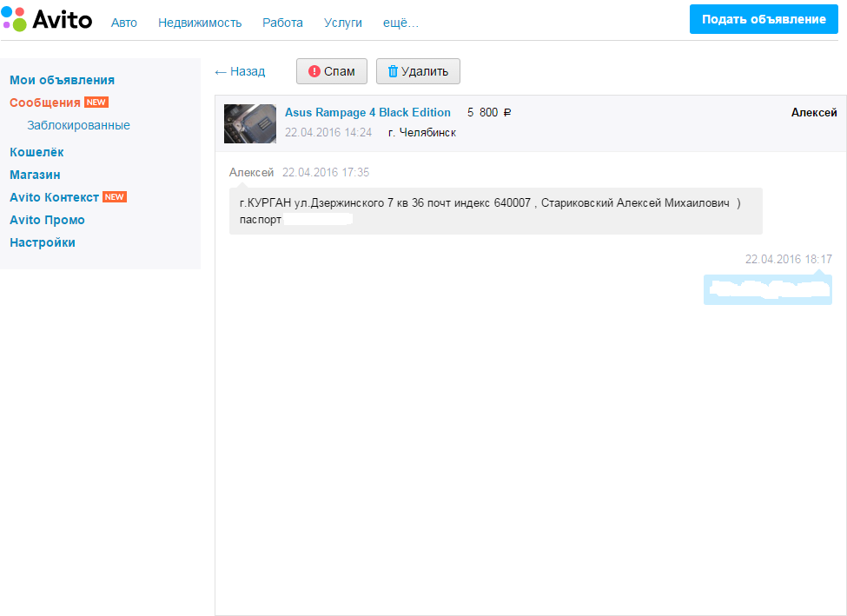The image size is (847, 616).
Task: Open Asus Rampage 4 Black Edition listing
Action: point(367,112)
